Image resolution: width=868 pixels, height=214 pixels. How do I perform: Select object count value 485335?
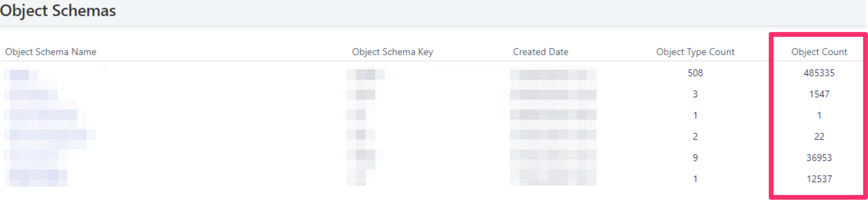click(x=819, y=73)
